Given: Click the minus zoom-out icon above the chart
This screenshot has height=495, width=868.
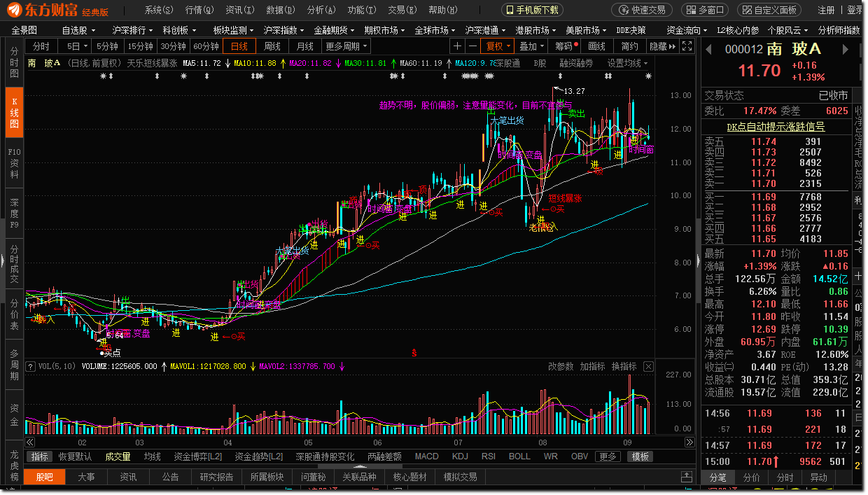Looking at the screenshot, I should [x=472, y=46].
